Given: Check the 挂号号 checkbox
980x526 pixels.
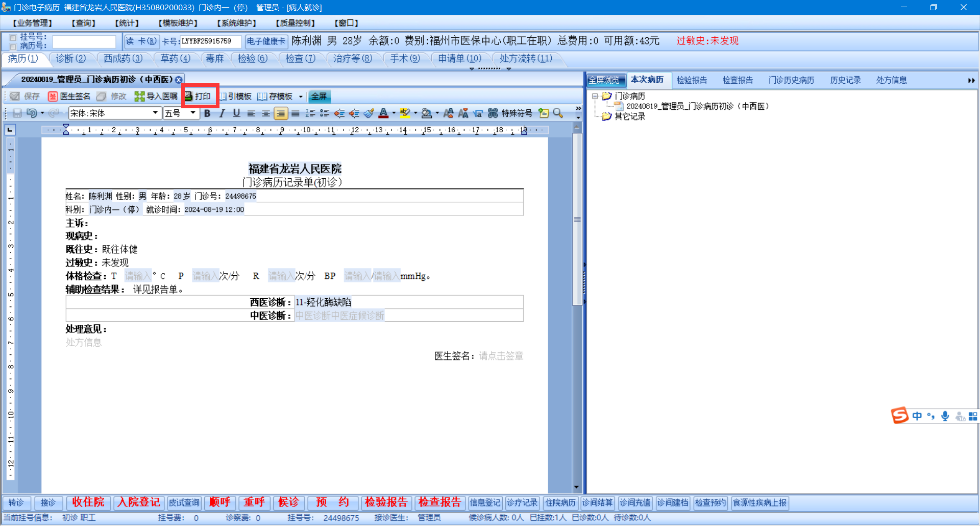Looking at the screenshot, I should (13, 37).
